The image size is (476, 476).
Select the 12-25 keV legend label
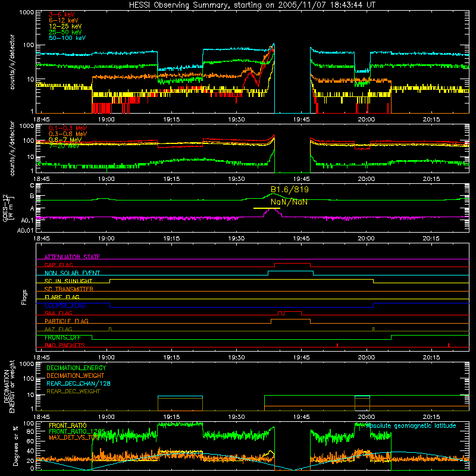pyautogui.click(x=65, y=26)
